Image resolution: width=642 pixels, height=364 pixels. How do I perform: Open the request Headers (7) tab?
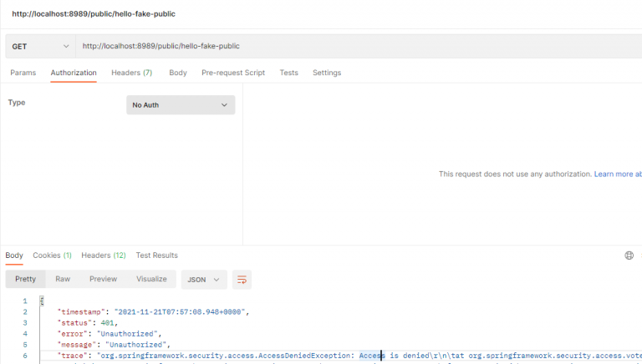tap(131, 73)
